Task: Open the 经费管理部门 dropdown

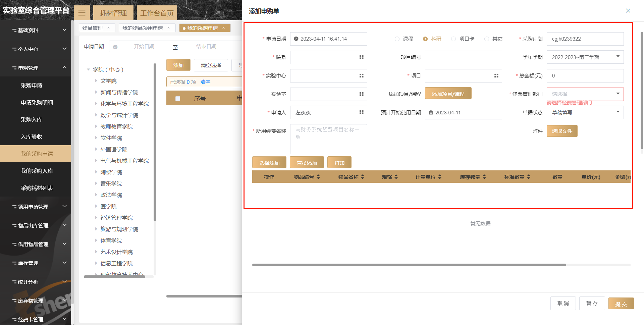Action: point(585,94)
